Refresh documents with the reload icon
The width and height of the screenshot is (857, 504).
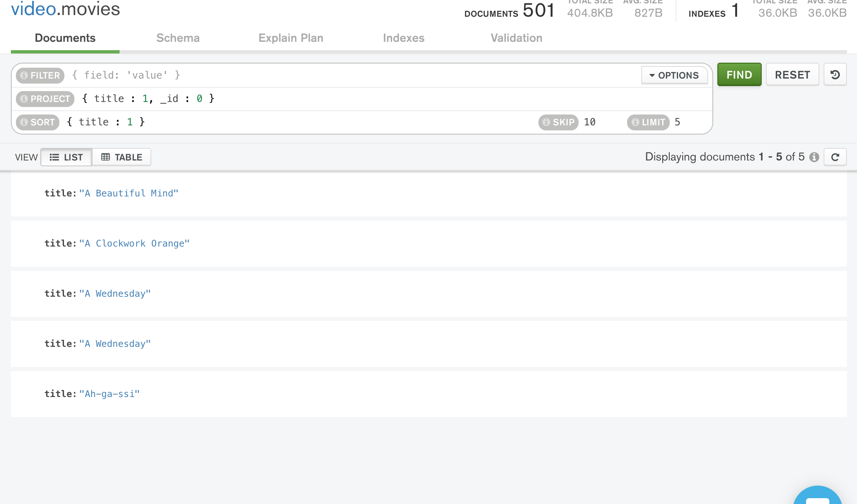(x=835, y=157)
